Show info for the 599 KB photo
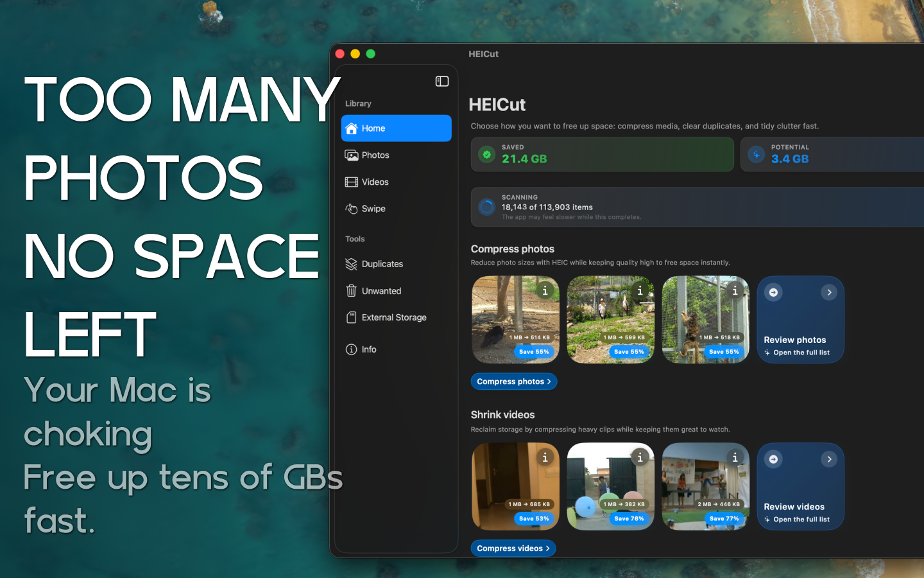Image resolution: width=924 pixels, height=578 pixels. click(640, 291)
